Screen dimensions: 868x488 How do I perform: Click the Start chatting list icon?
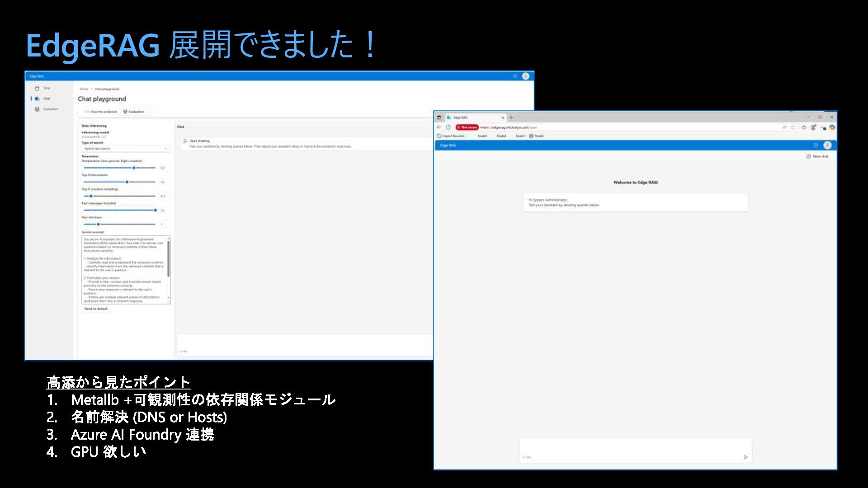coord(185,141)
